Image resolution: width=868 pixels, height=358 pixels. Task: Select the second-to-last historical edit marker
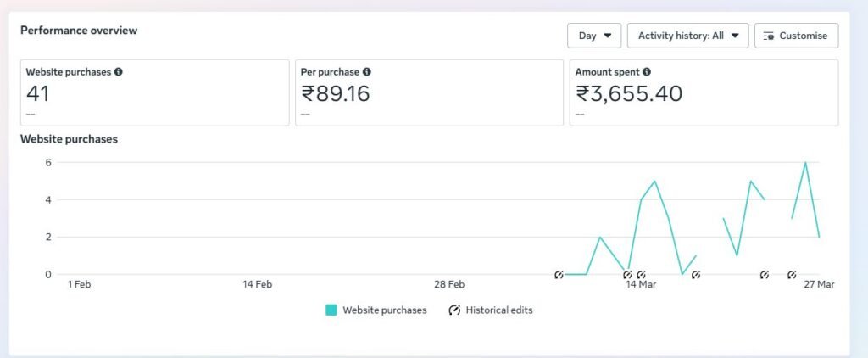coord(765,275)
